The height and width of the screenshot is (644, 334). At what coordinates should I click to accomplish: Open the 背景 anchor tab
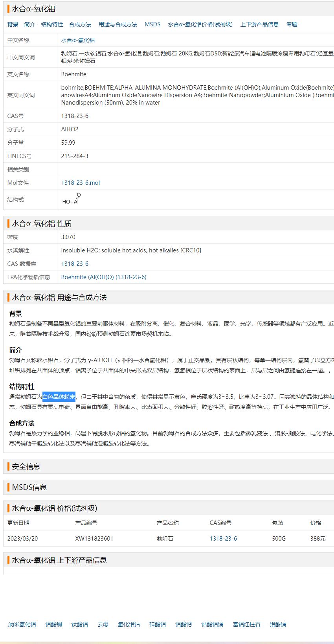click(x=13, y=24)
